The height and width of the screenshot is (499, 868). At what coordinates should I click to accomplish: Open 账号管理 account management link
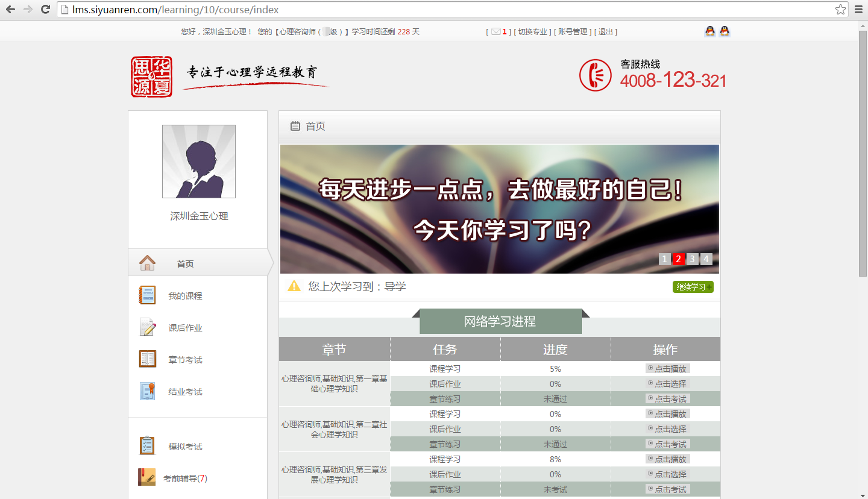point(573,32)
